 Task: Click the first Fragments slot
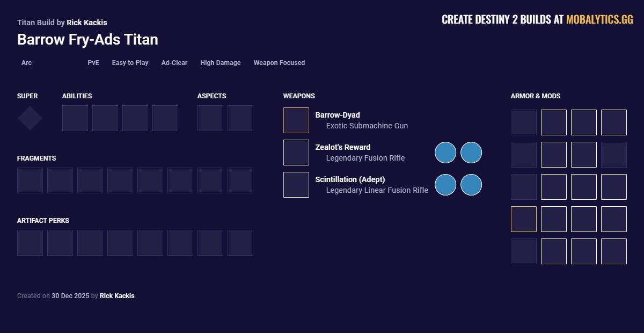click(x=30, y=180)
